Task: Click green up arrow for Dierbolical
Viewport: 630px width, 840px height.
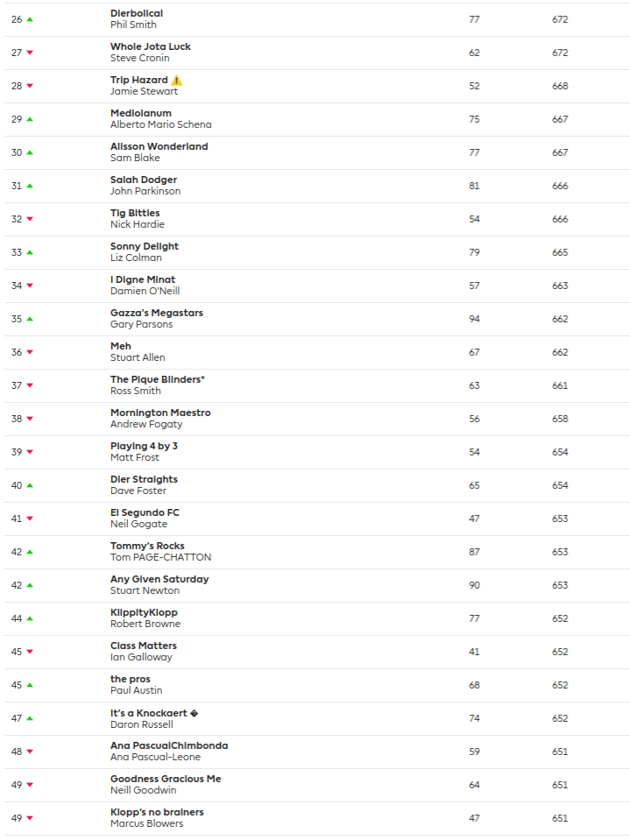Action: pyautogui.click(x=30, y=19)
